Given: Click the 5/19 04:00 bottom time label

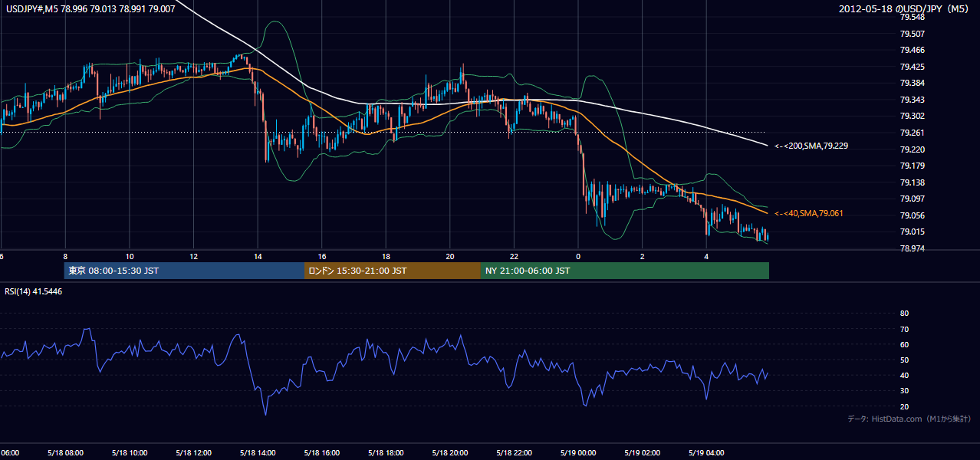Looking at the screenshot, I should pos(707,452).
